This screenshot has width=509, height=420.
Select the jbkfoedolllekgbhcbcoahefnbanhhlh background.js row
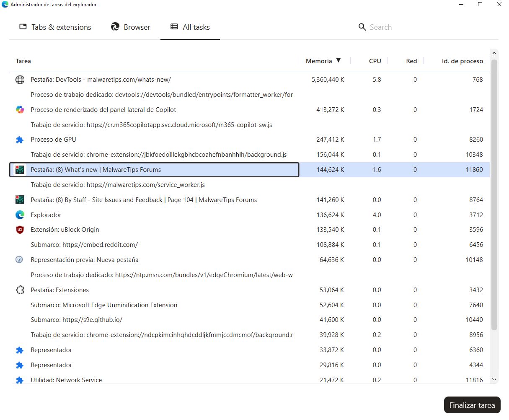click(x=250, y=155)
